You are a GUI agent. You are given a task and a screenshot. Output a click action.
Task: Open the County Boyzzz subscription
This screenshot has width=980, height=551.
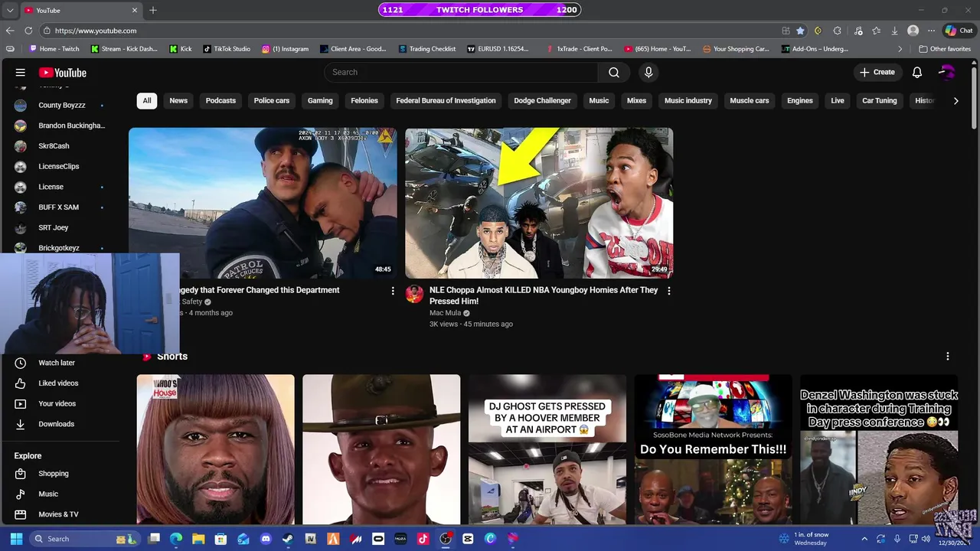61,105
